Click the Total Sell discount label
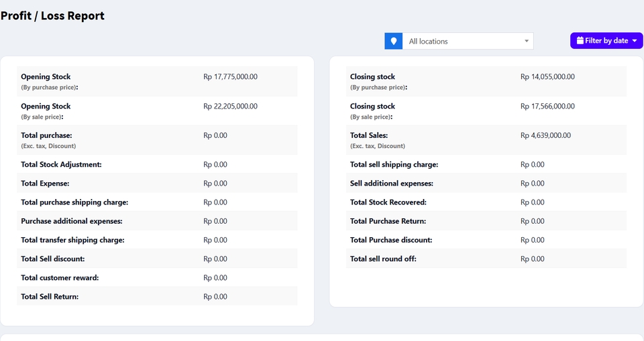The height and width of the screenshot is (341, 644). click(x=53, y=259)
